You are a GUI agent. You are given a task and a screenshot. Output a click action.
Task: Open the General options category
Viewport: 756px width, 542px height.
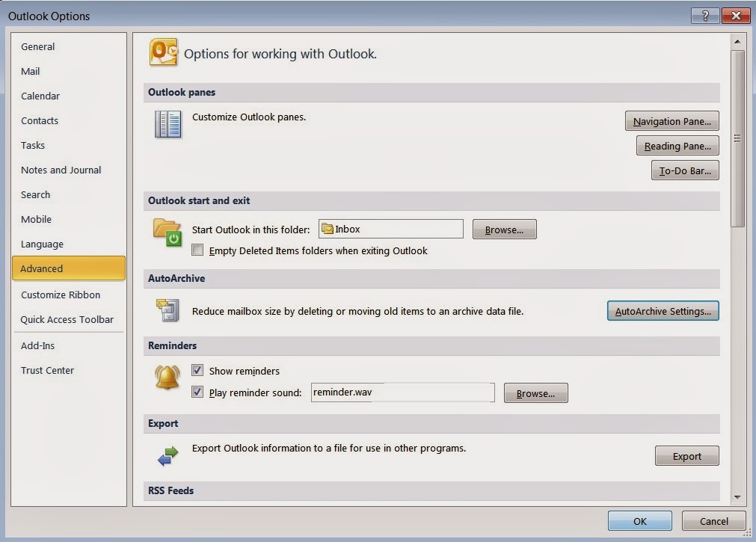click(69, 47)
